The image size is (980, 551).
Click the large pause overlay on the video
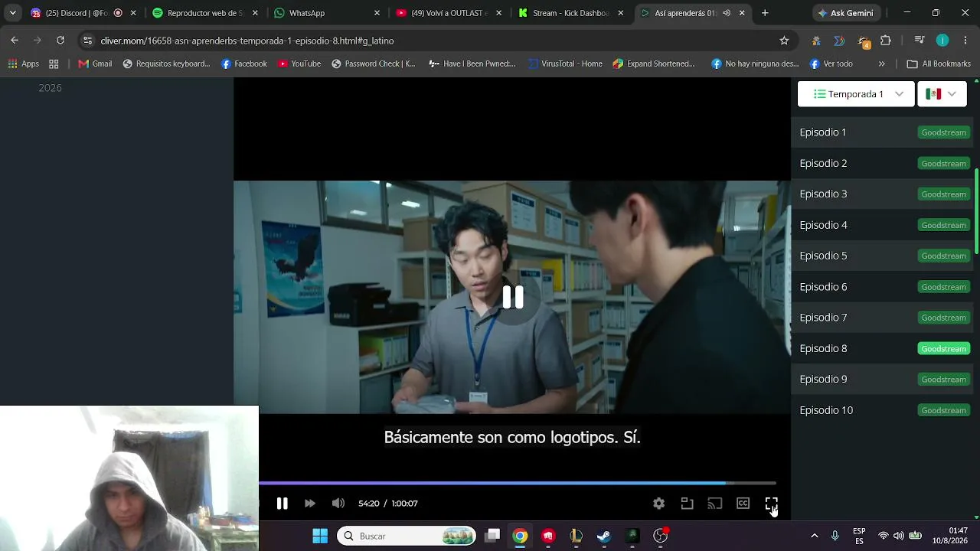[512, 297]
